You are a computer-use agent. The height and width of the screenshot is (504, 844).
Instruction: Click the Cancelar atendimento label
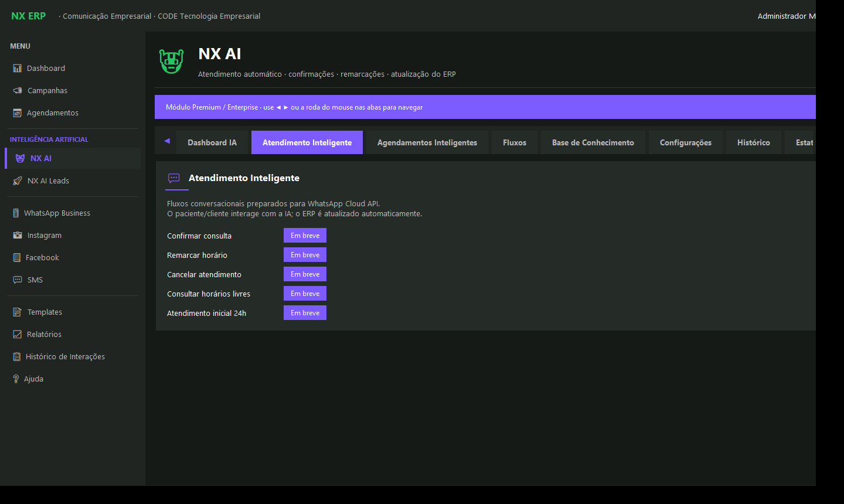(204, 275)
